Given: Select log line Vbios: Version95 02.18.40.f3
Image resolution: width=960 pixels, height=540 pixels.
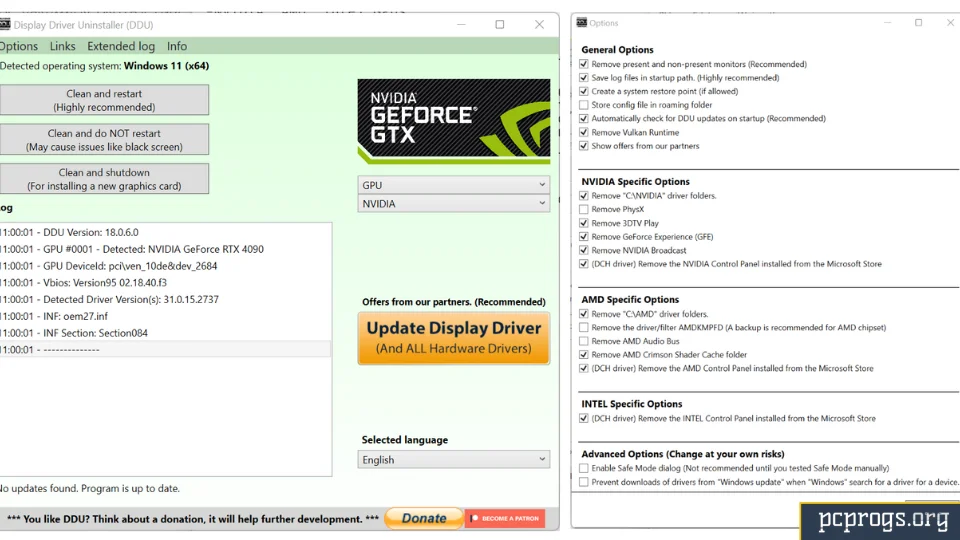Looking at the screenshot, I should 165,283.
